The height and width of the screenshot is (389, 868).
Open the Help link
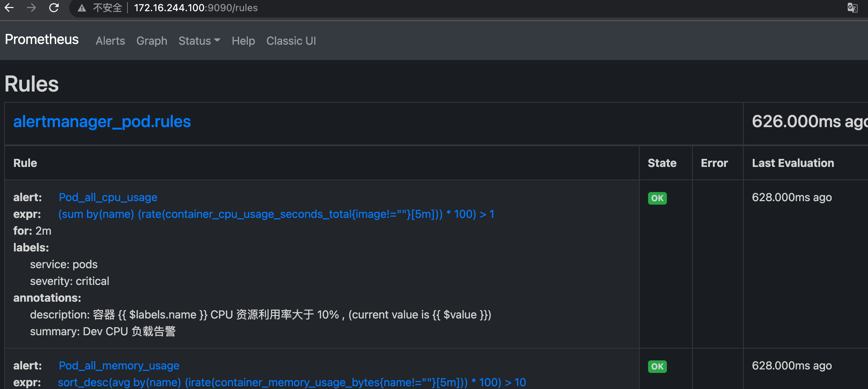(243, 41)
